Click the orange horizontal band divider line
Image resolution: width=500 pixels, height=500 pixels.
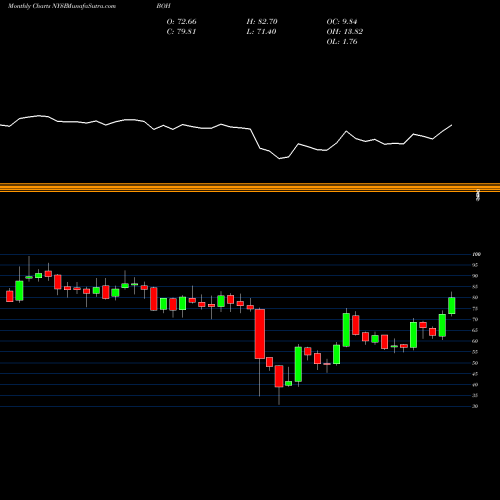pyautogui.click(x=250, y=187)
